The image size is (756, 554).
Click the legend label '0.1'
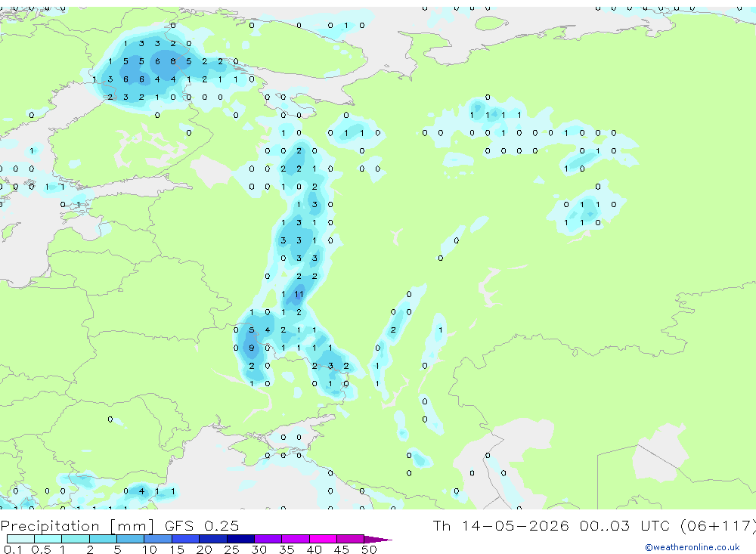13,549
